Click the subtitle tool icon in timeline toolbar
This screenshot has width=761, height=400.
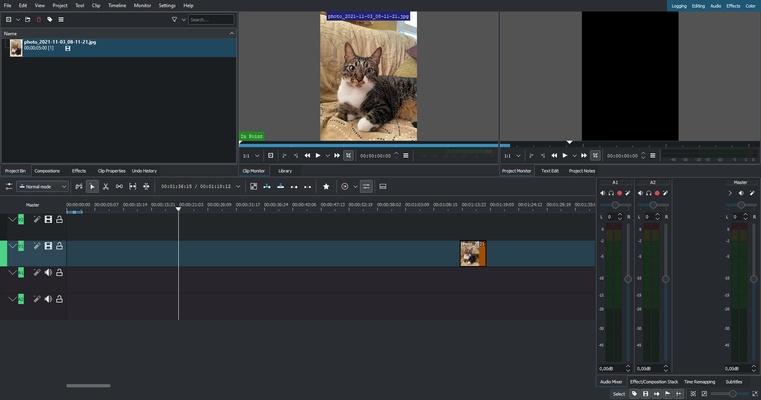383,186
